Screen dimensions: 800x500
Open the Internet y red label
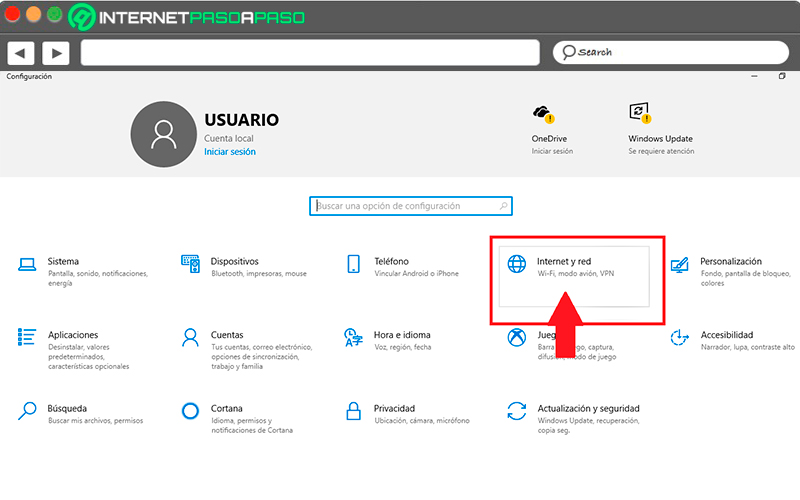[564, 261]
